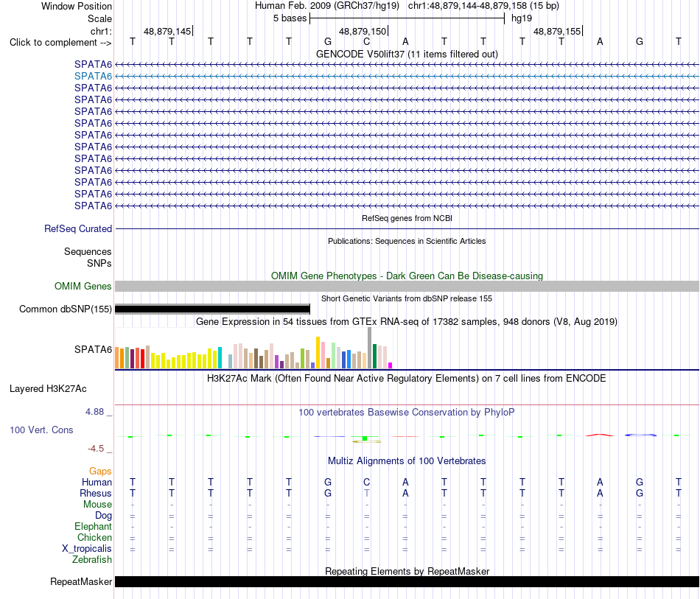The width and height of the screenshot is (700, 599).
Task: Click the 'SNPs' publications track label
Action: pyautogui.click(x=99, y=263)
